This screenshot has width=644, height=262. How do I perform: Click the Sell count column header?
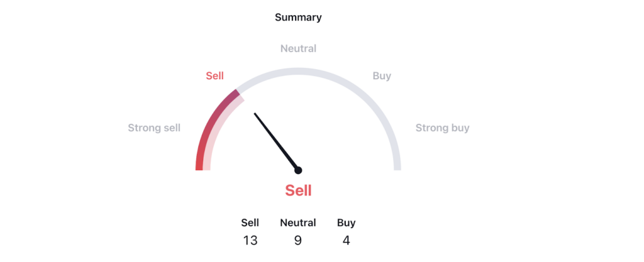(x=250, y=222)
